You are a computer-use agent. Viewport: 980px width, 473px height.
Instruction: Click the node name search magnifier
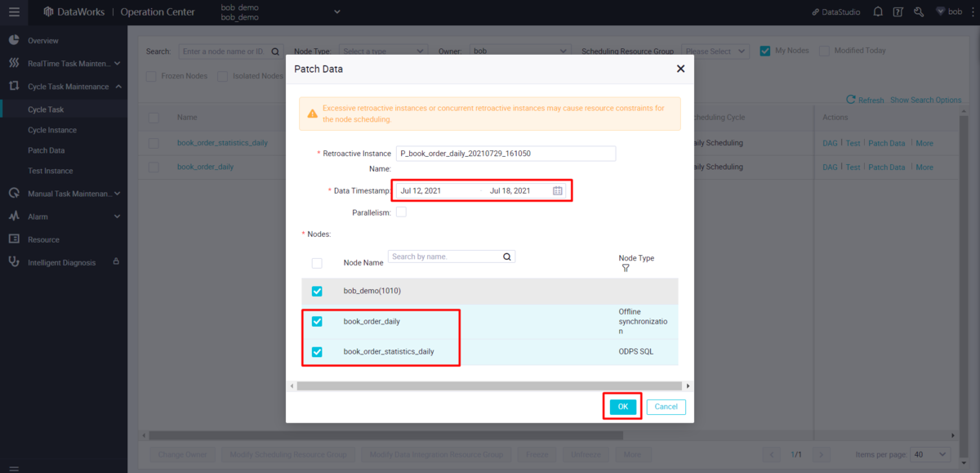507,257
